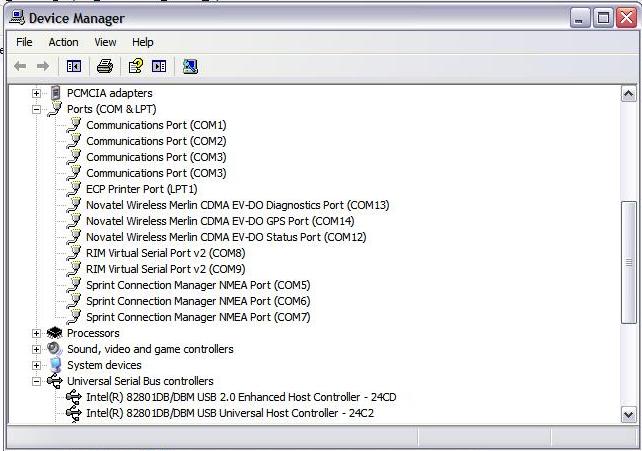Select the PCMCIA adapters label
The width and height of the screenshot is (642, 451).
click(x=109, y=93)
